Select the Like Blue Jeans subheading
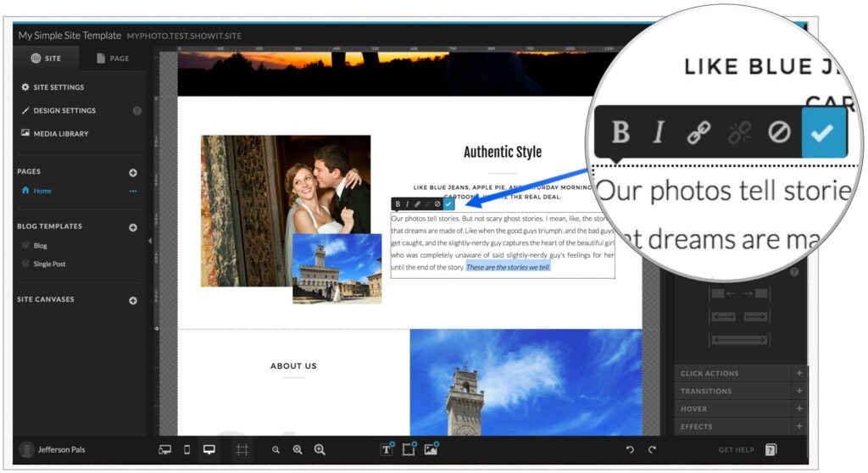The height and width of the screenshot is (473, 868). (x=503, y=192)
